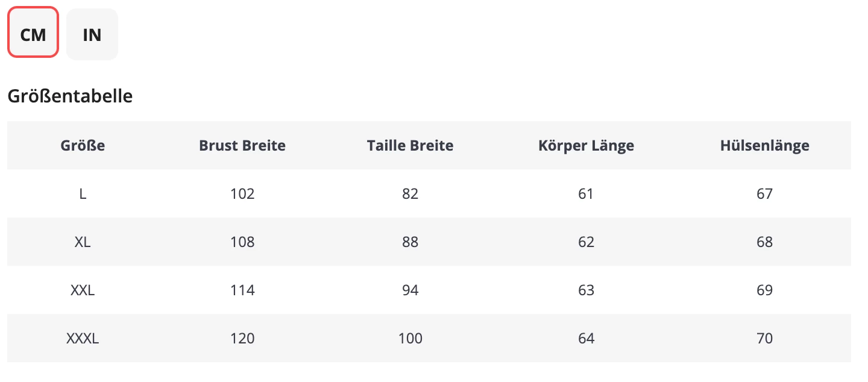Screen dimensions: 868x382
Task: Select the Brust Breite column header
Action: [242, 145]
